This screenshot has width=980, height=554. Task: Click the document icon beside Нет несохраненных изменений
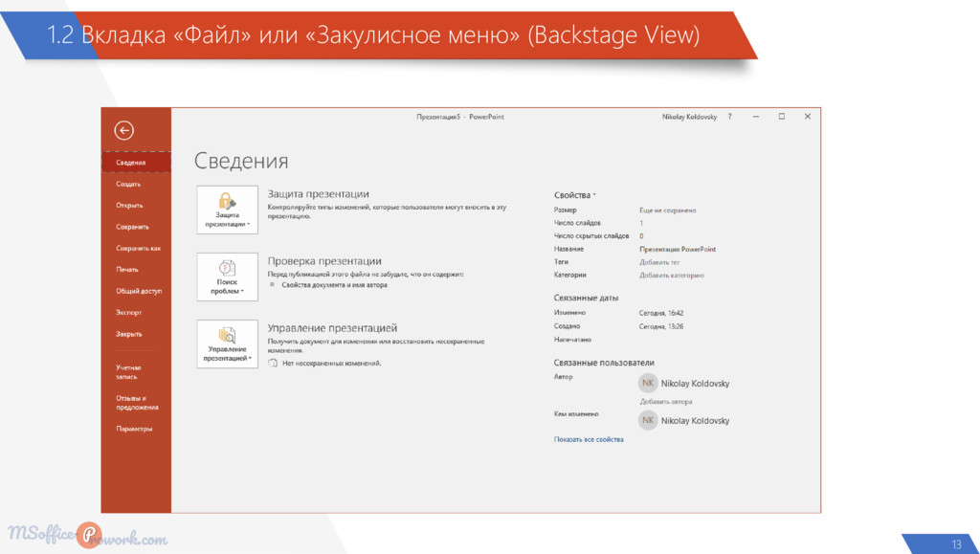click(273, 363)
